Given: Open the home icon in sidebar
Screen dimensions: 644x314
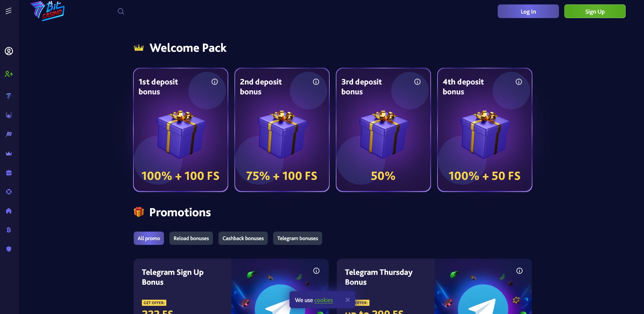Looking at the screenshot, I should (9, 211).
